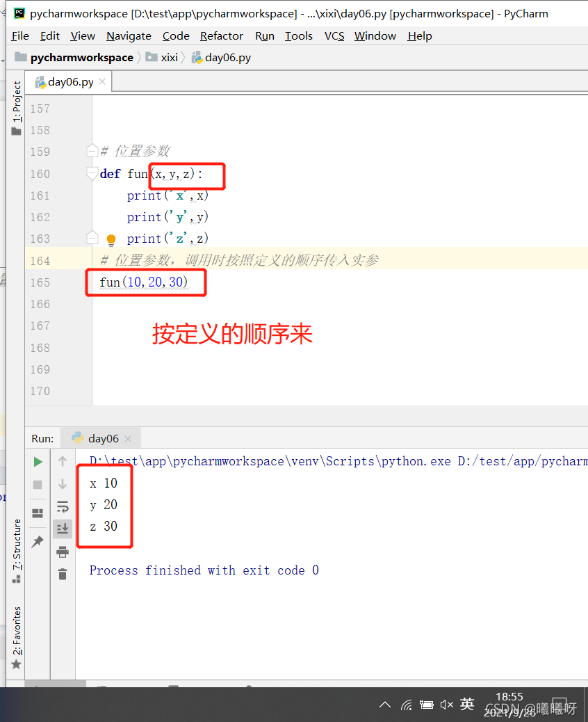
Task: Click Python file icon on day06.py editor tab
Action: [40, 82]
